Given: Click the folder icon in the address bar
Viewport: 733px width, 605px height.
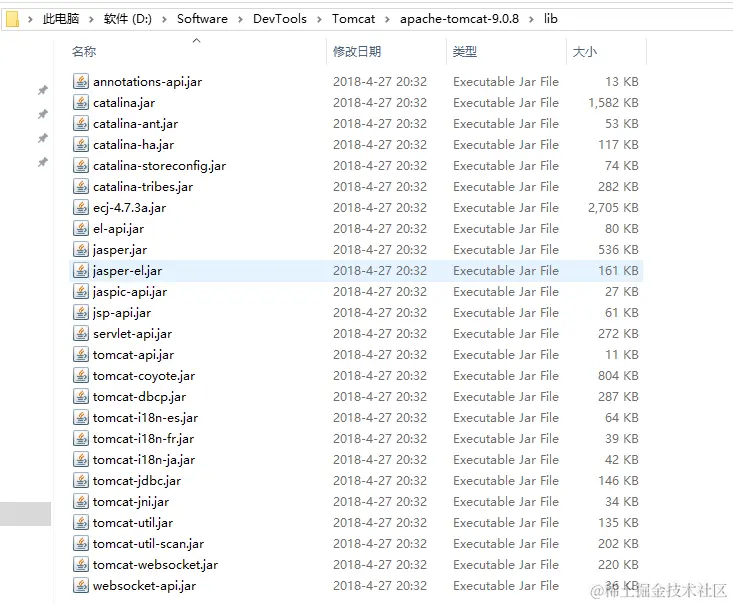Looking at the screenshot, I should pos(13,19).
